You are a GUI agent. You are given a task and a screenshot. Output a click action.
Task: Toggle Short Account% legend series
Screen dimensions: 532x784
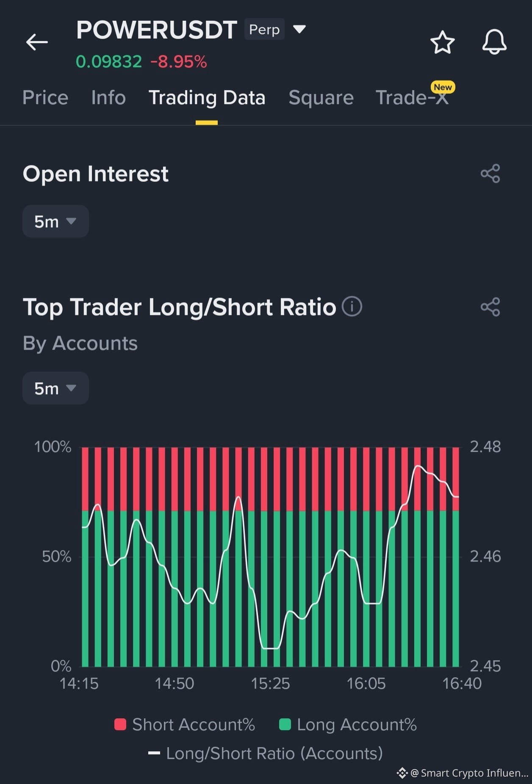tap(185, 725)
